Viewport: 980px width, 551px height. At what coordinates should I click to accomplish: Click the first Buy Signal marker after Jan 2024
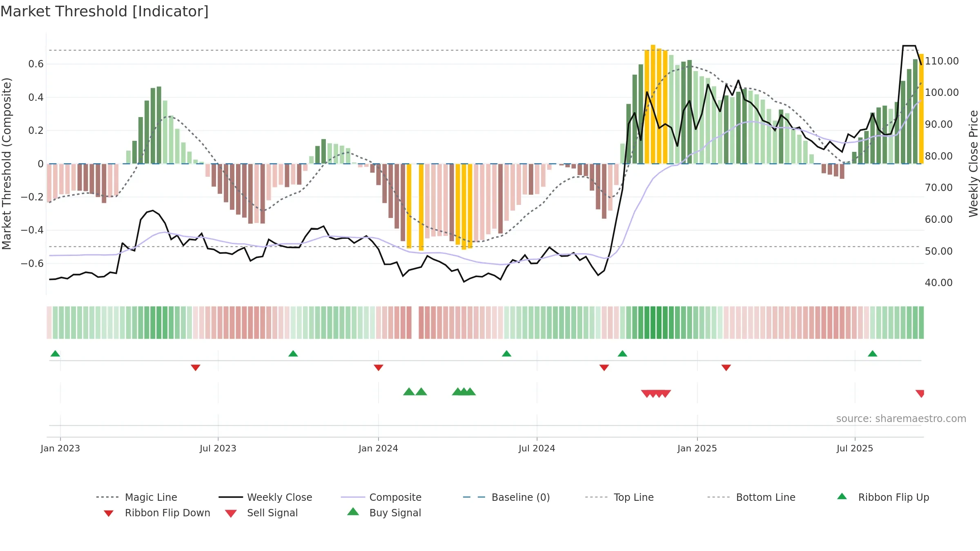pos(409,392)
